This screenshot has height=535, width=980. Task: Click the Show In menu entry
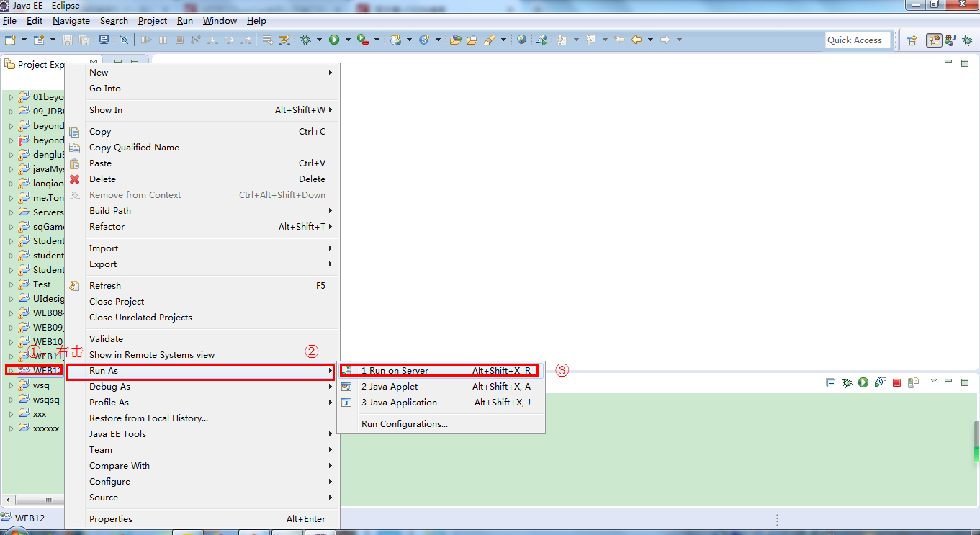[x=201, y=109]
